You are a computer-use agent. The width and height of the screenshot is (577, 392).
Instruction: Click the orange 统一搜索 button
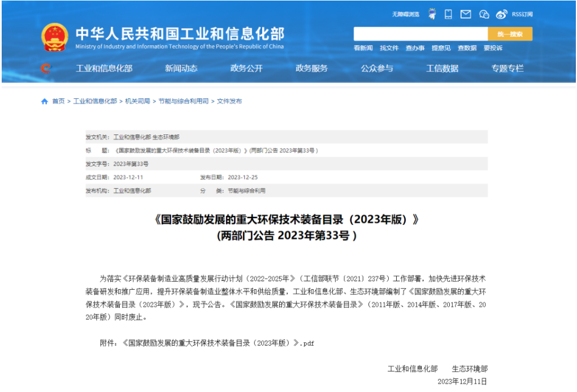pos(510,34)
